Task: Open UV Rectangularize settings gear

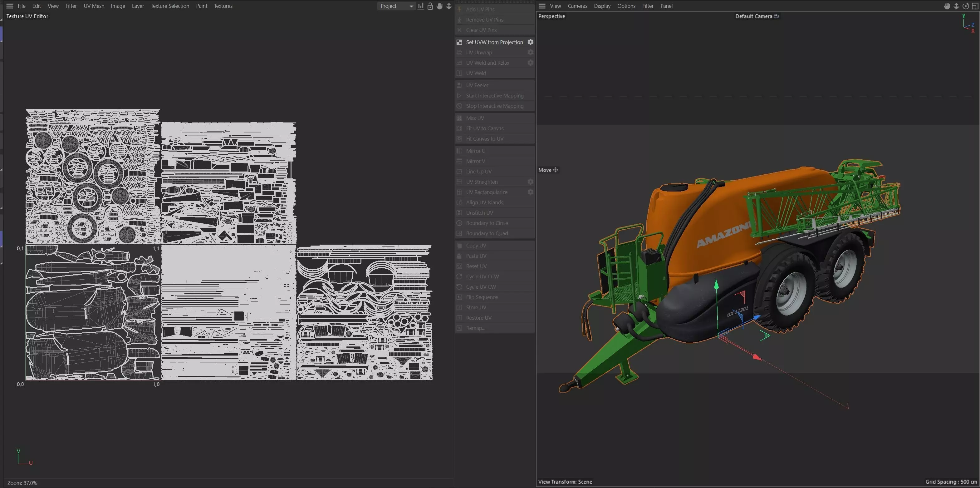Action: tap(530, 192)
